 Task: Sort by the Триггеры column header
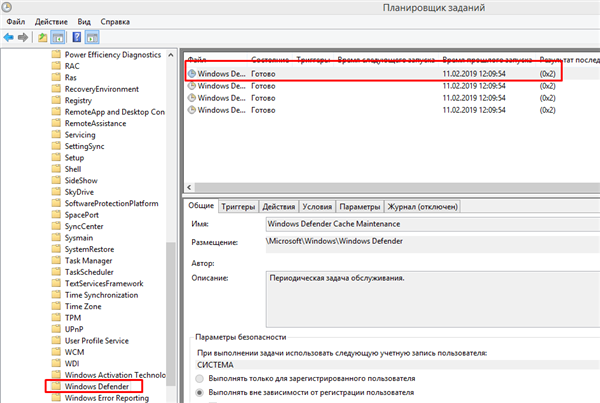[313, 60]
